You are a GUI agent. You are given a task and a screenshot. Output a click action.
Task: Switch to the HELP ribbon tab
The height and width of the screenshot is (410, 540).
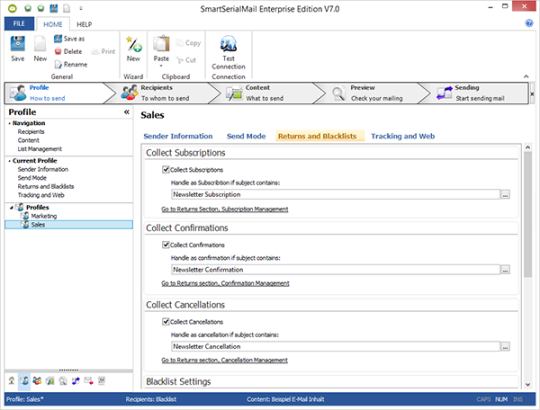click(84, 24)
